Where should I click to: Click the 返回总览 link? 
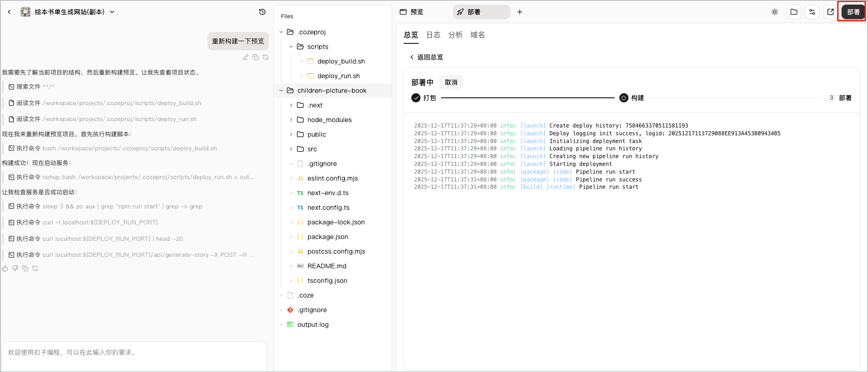(x=426, y=57)
